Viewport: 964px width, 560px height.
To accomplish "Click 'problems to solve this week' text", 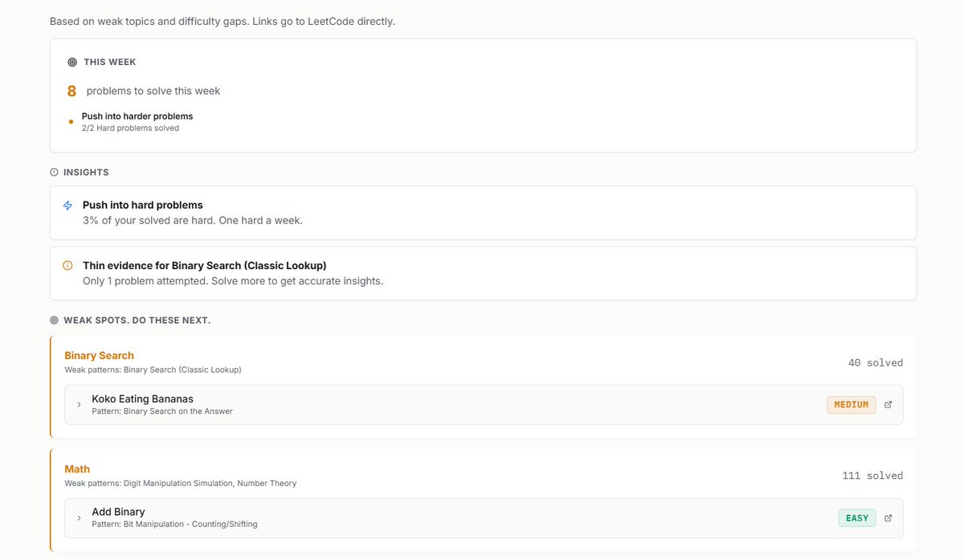I will pyautogui.click(x=153, y=91).
